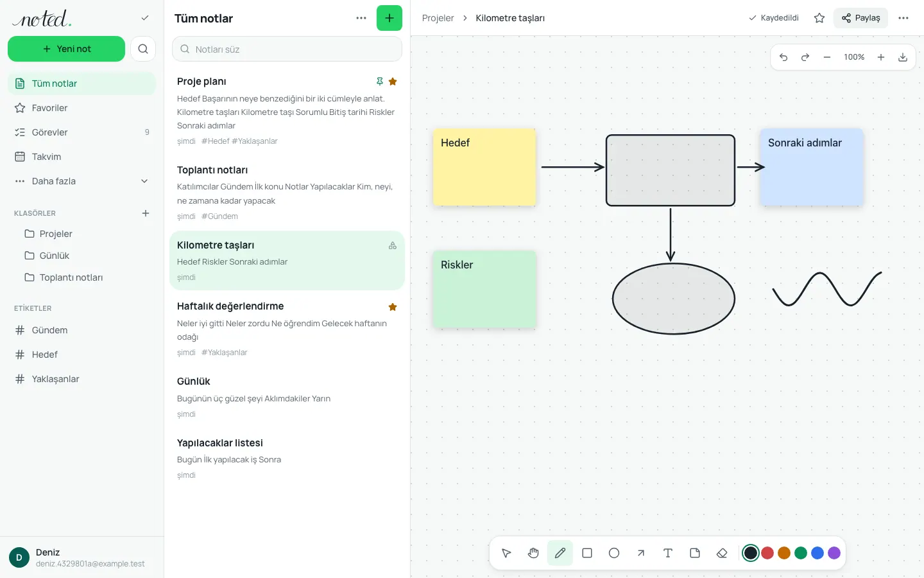Focus the Notları süz filter field
Screen dimensions: 924x578
(287, 49)
